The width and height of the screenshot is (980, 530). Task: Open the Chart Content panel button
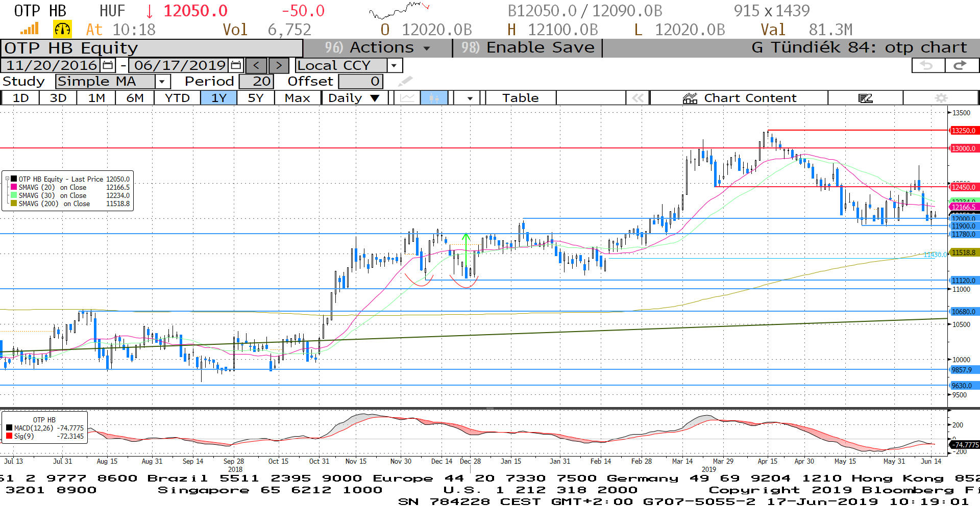point(739,98)
